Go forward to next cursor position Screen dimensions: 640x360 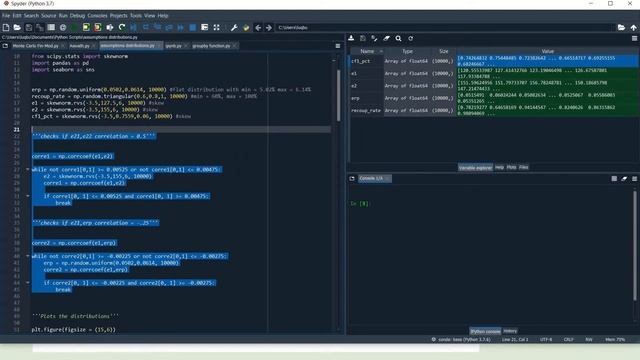pyautogui.click(x=269, y=27)
